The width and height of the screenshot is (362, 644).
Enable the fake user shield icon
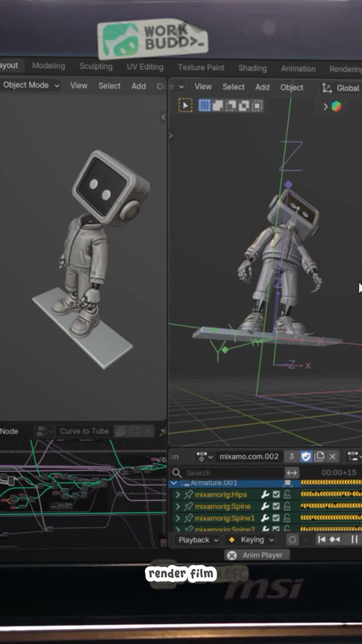[306, 456]
